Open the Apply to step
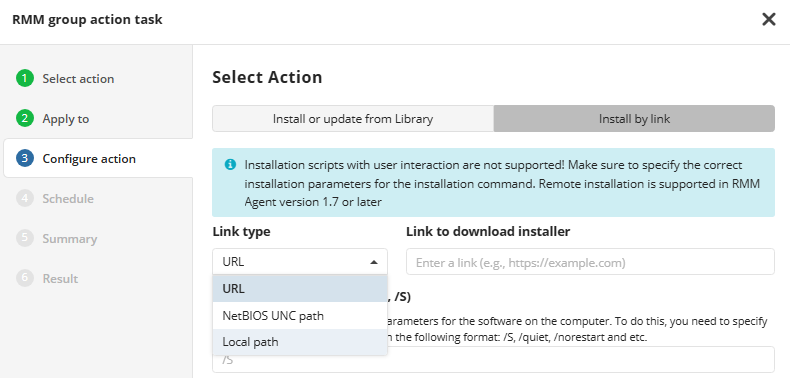This screenshot has height=378, width=790. [x=65, y=119]
